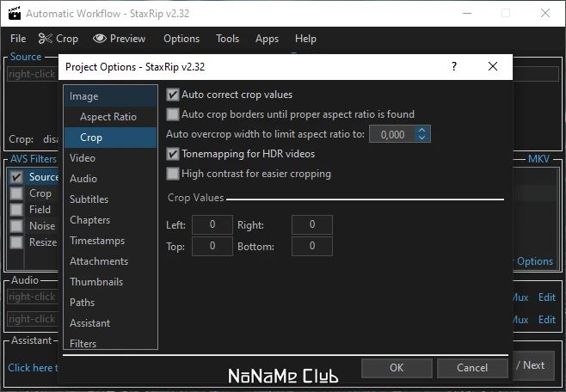Image resolution: width=566 pixels, height=392 pixels.
Task: Click the Crop scissors icon in menu bar
Action: point(46,39)
